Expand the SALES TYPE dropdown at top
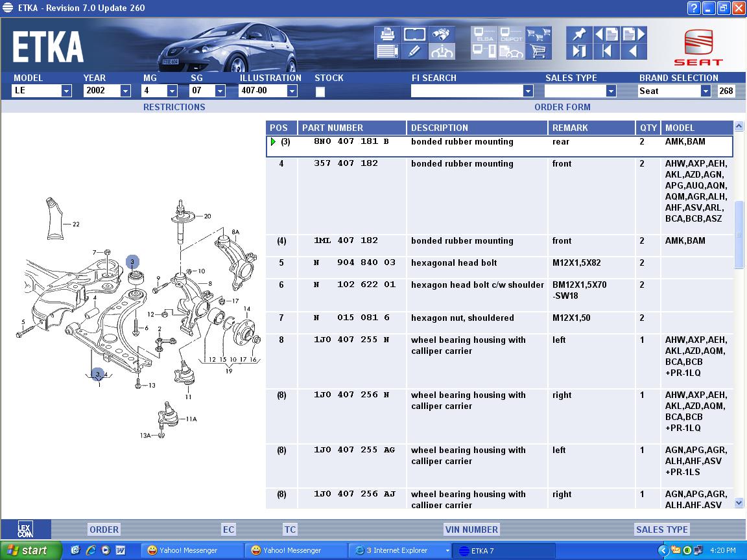This screenshot has width=747, height=560. (x=611, y=91)
